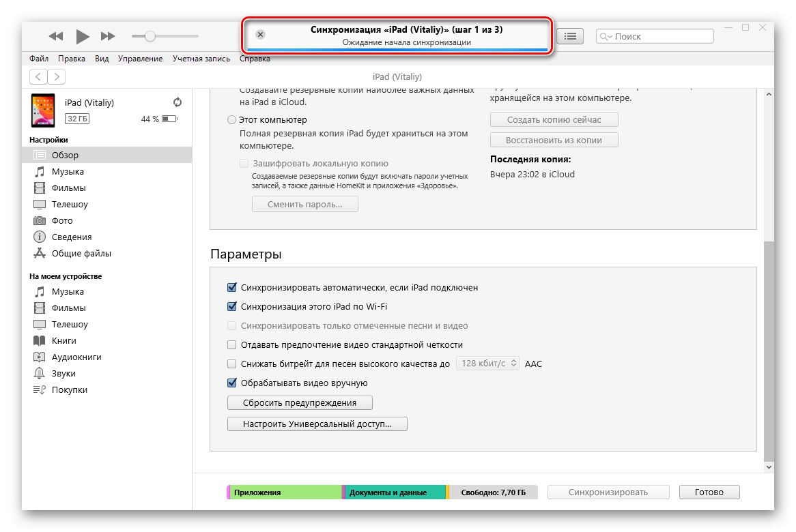Toggle Зашифровать локальную копию checkbox

coord(244,163)
